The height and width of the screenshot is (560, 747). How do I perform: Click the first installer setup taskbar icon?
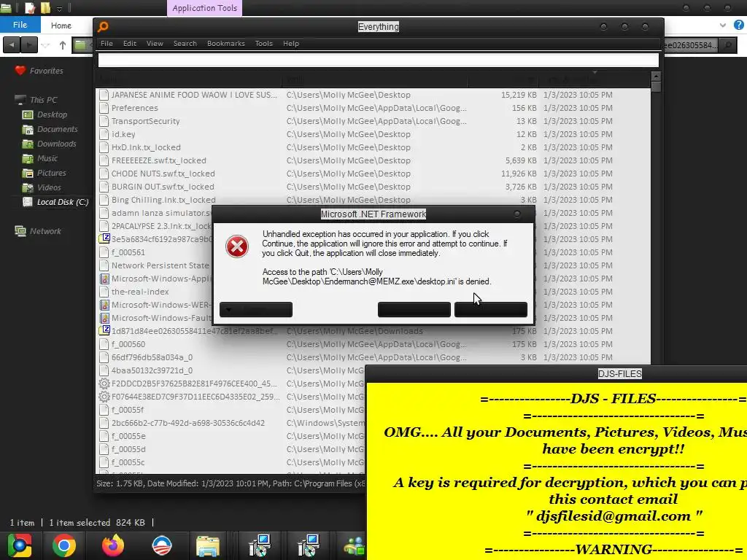click(x=260, y=545)
